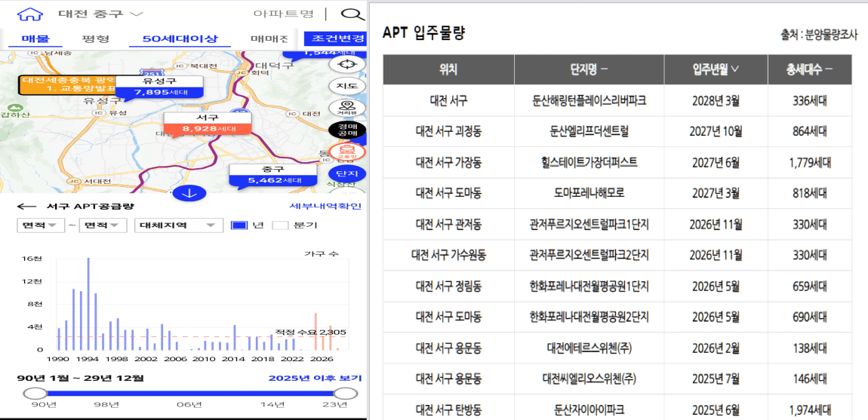Click the 조건변경 button
868x420 pixels.
click(335, 38)
